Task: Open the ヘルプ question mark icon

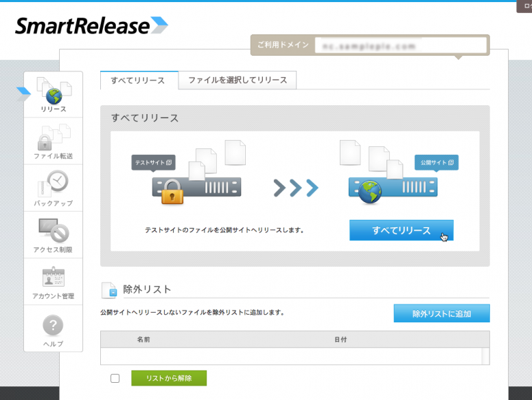Action: pyautogui.click(x=53, y=327)
